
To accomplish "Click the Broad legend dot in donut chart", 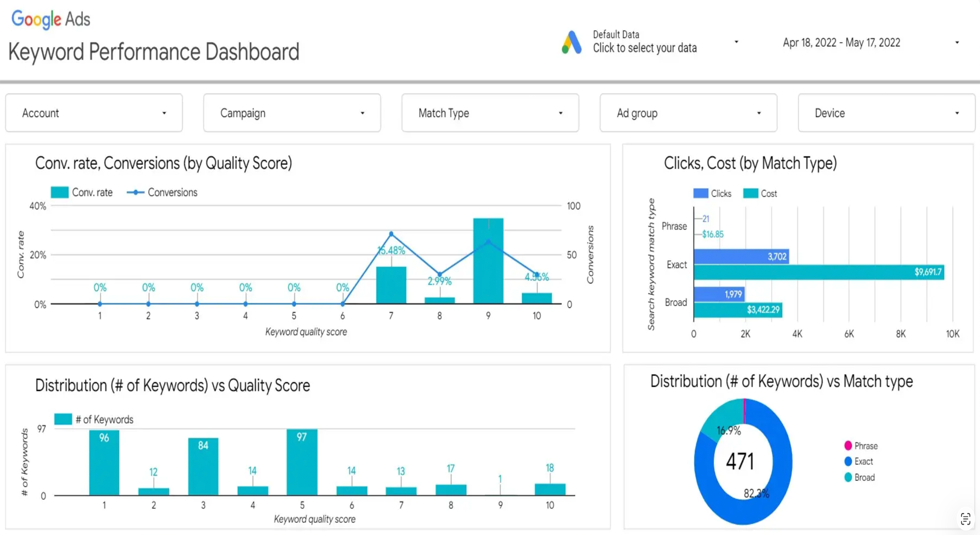I will point(848,478).
